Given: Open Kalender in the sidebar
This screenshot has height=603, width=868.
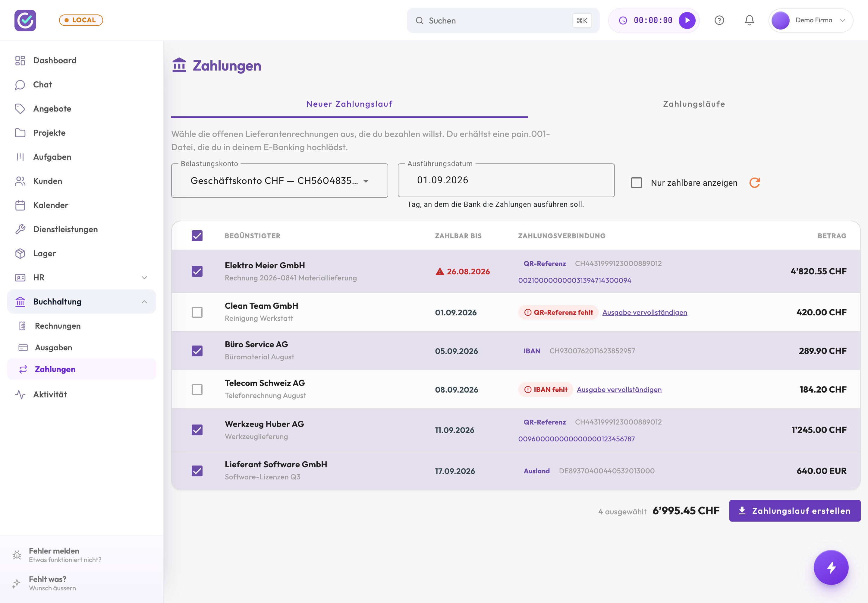Looking at the screenshot, I should pos(82,205).
